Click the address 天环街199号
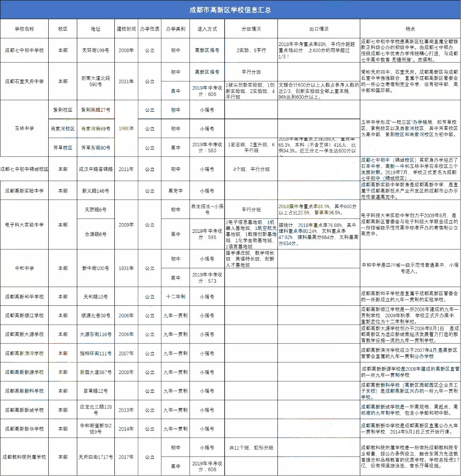 95,49
